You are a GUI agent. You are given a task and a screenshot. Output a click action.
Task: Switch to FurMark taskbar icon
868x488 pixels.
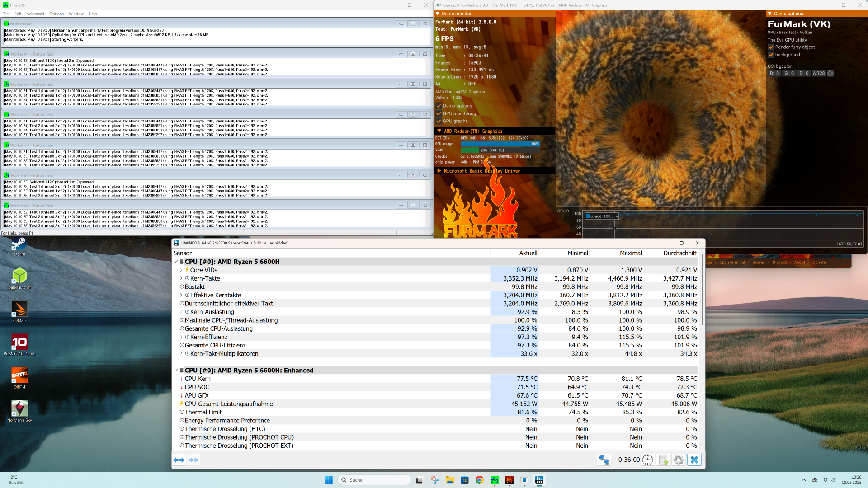(509, 480)
